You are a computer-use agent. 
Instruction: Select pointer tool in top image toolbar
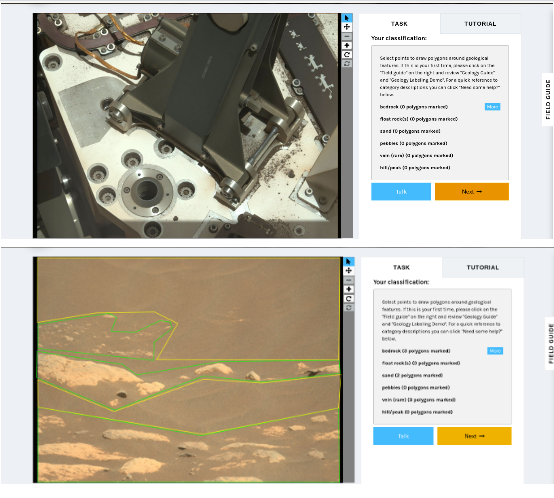pos(347,18)
